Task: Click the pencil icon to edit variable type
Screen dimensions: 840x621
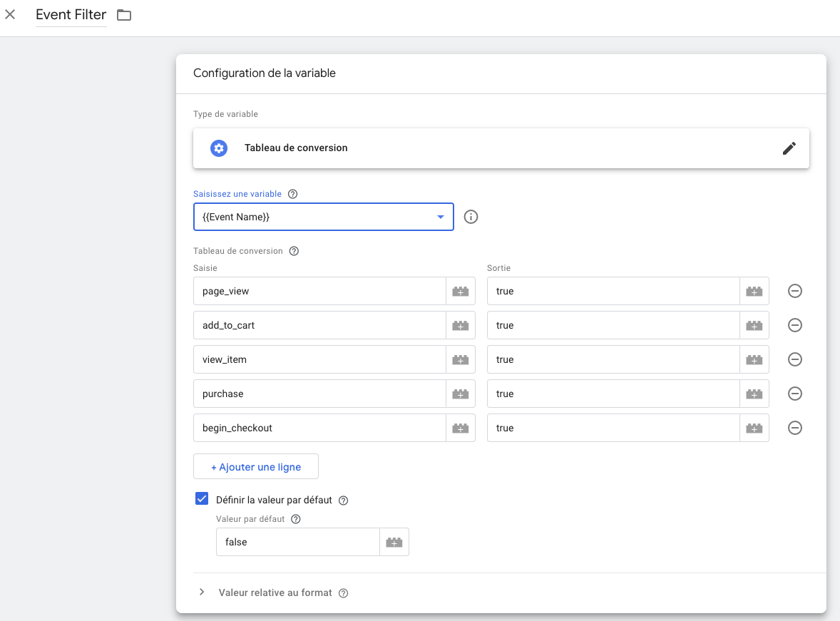Action: 789,148
